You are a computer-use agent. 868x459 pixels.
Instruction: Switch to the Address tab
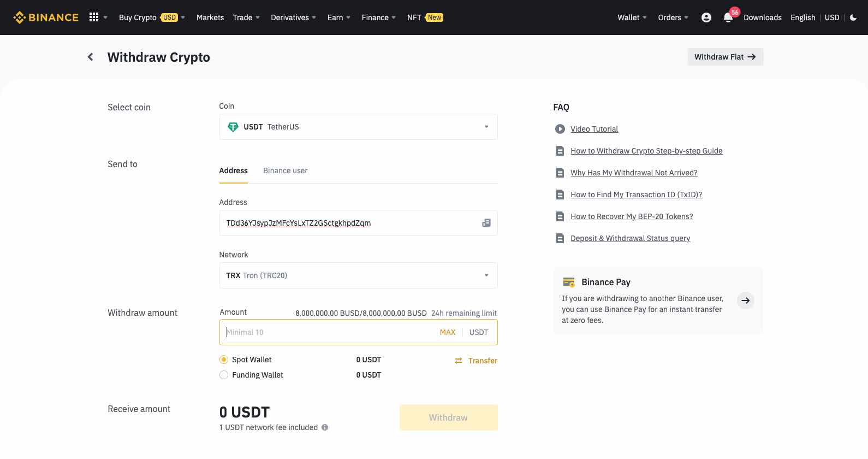pos(234,170)
